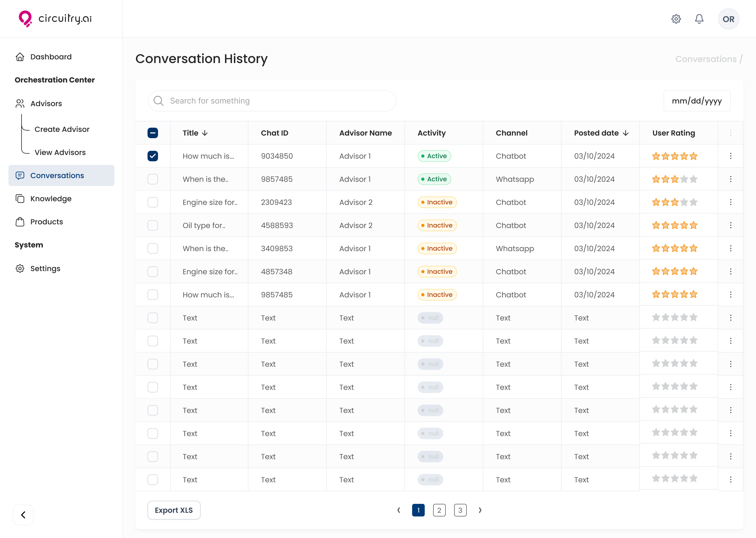756x538 pixels.
Task: Collapse the sidebar with the back chevron
Action: (x=23, y=515)
